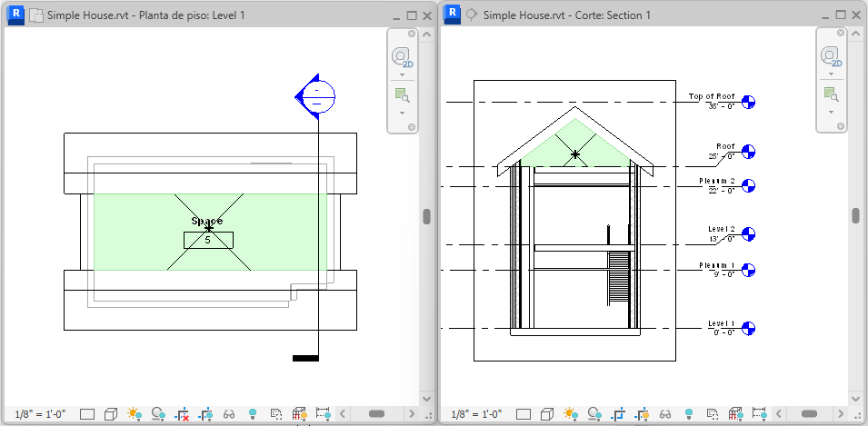Toggle Sun Path in Level 1 view bar

pyautogui.click(x=135, y=414)
